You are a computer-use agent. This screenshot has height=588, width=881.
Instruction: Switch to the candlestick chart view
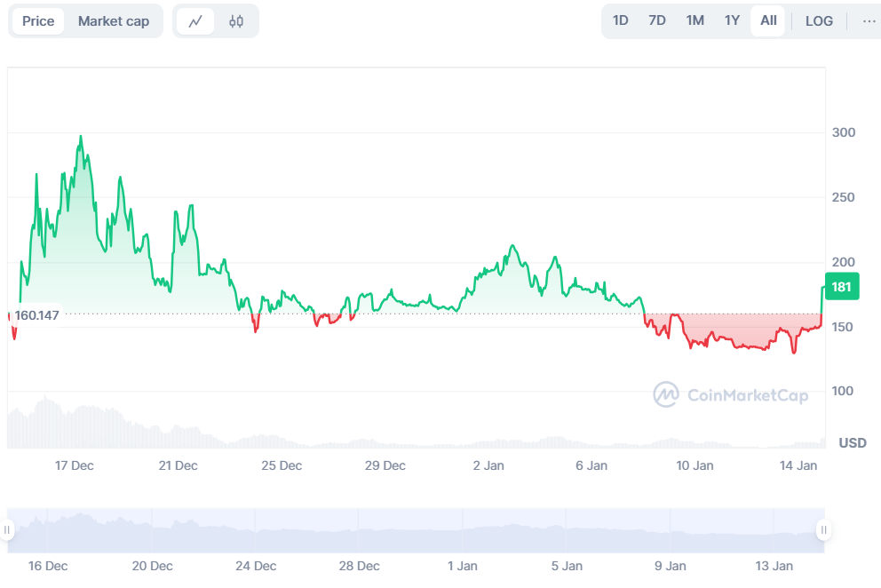pos(236,21)
